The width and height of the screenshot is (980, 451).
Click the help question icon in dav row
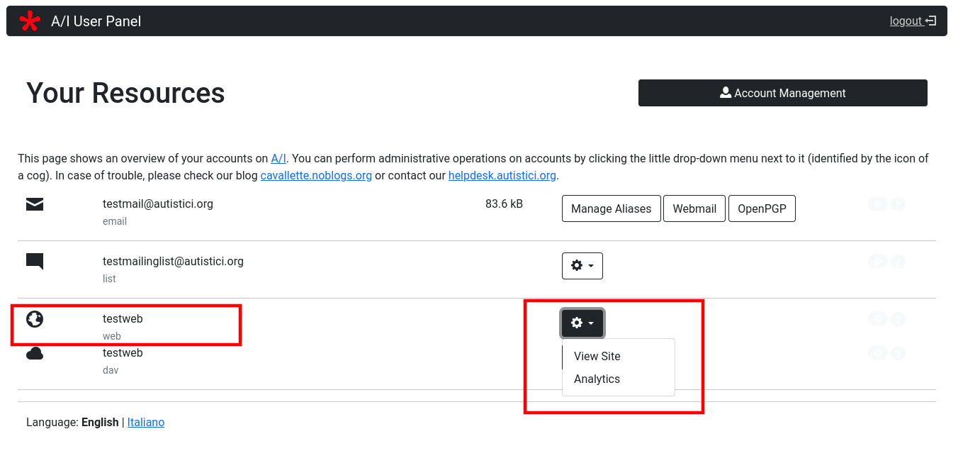(x=898, y=353)
